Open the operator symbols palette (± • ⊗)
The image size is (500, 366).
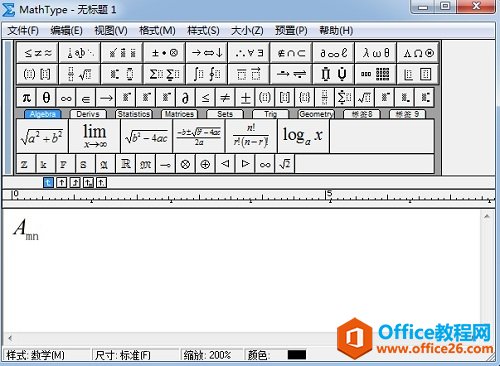point(165,53)
